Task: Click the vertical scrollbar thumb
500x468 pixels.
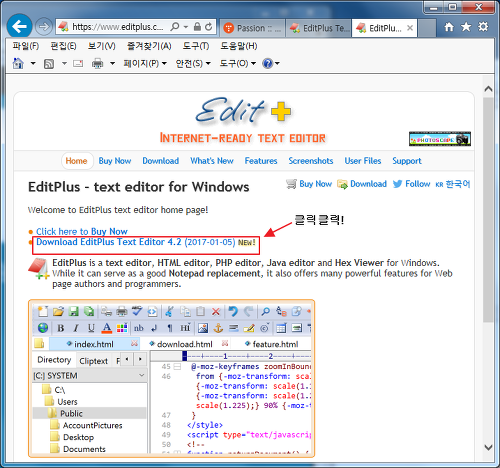Action: point(488,209)
